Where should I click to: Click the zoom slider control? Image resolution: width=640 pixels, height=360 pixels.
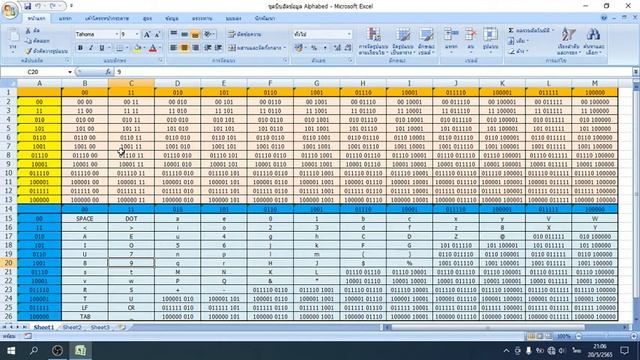606,336
